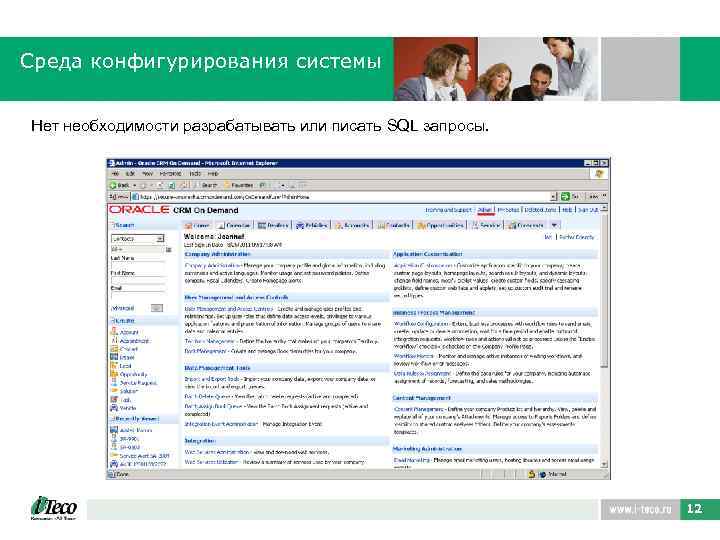This screenshot has width=720, height=540.
Task: Click the scroll down arrow of the page
Action: coord(604,464)
